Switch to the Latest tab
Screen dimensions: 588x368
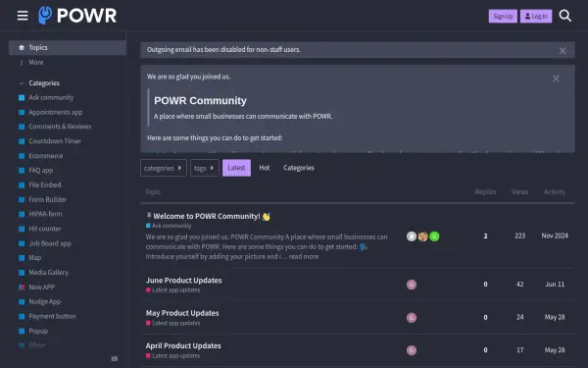tap(236, 168)
